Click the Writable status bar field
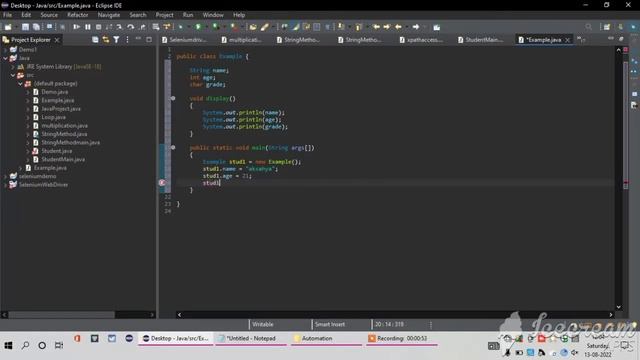 pos(262,324)
